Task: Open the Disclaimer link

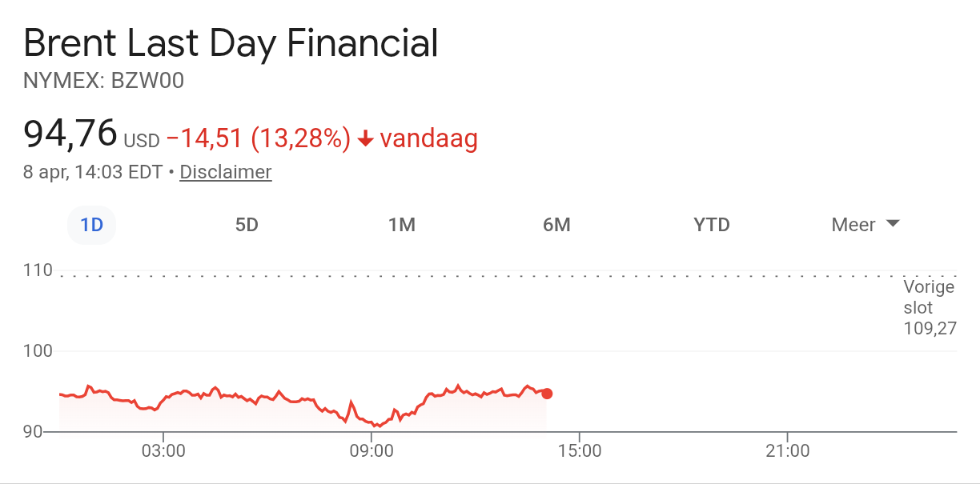Action: tap(225, 172)
